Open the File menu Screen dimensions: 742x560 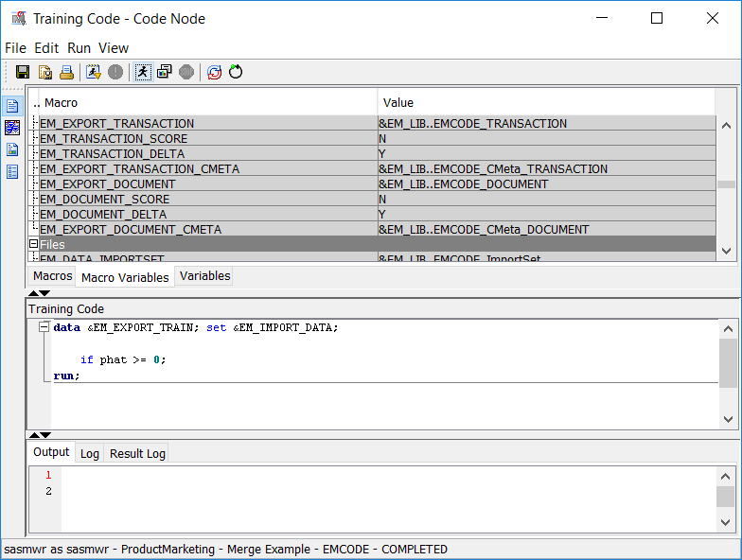pyautogui.click(x=15, y=47)
